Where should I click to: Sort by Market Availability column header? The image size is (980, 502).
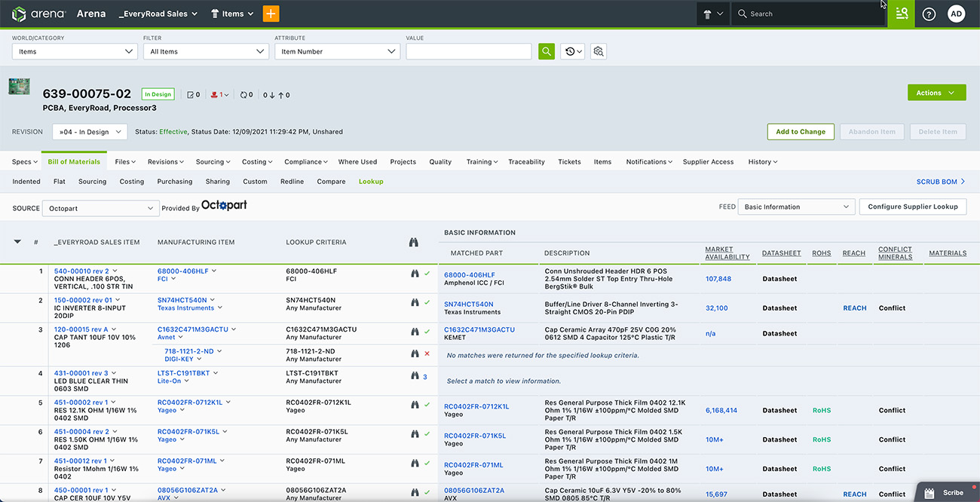coord(727,253)
